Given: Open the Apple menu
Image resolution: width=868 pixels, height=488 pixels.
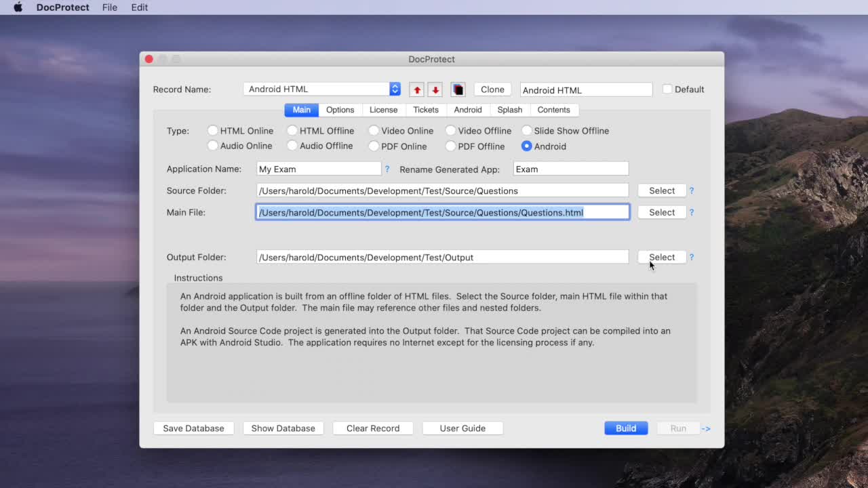Looking at the screenshot, I should tap(18, 7).
